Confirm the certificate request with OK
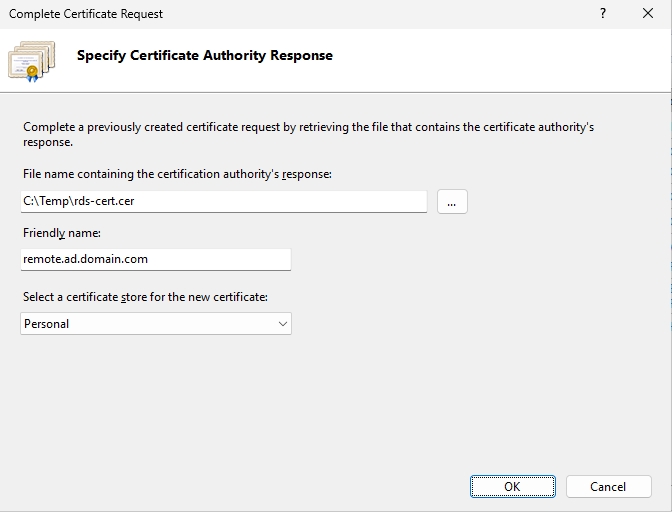The height and width of the screenshot is (512, 672). coord(512,487)
